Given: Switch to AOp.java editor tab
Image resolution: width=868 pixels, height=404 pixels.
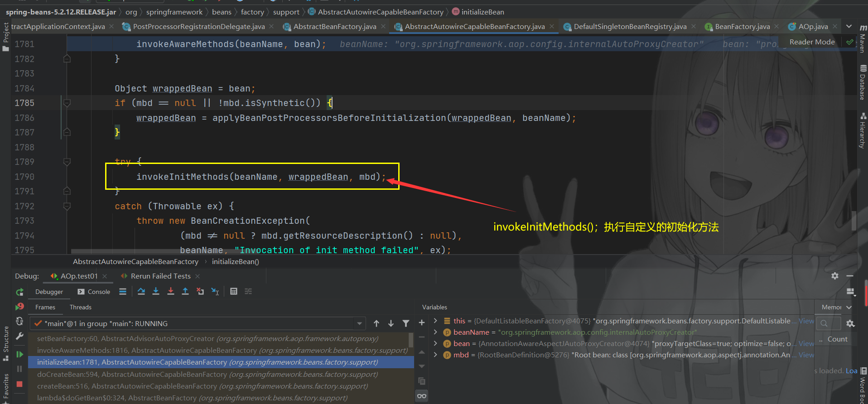Looking at the screenshot, I should (x=813, y=26).
